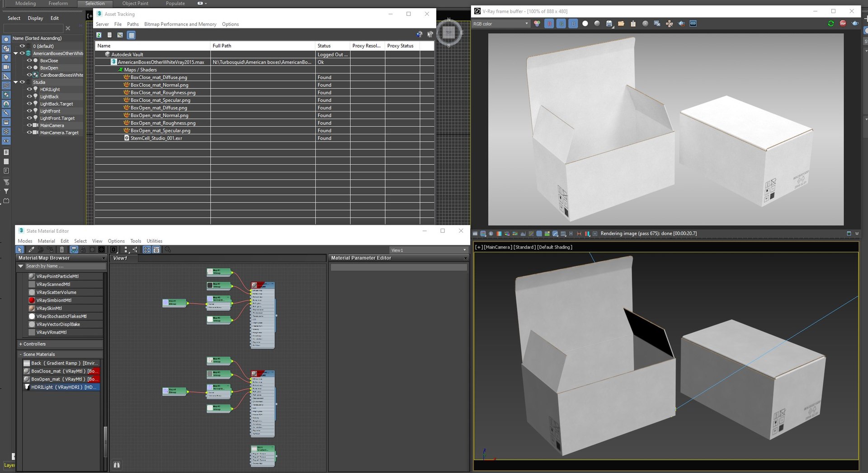The width and height of the screenshot is (868, 473).
Task: Toggle visibility of MainCamera
Action: pyautogui.click(x=29, y=126)
